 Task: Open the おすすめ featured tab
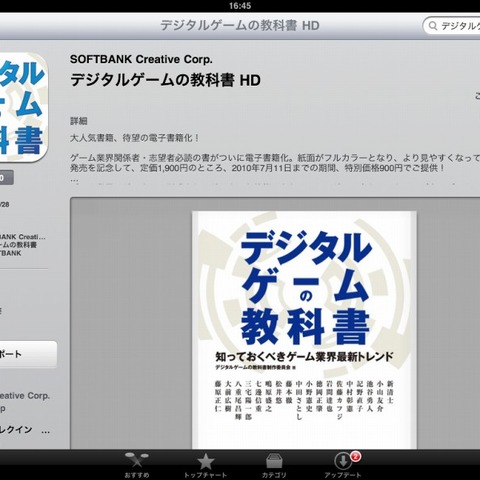[x=137, y=465]
